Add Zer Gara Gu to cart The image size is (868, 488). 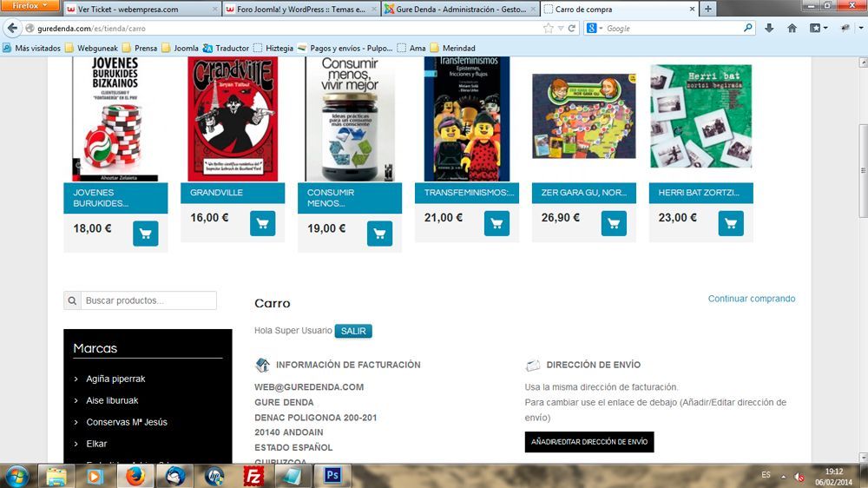point(614,223)
